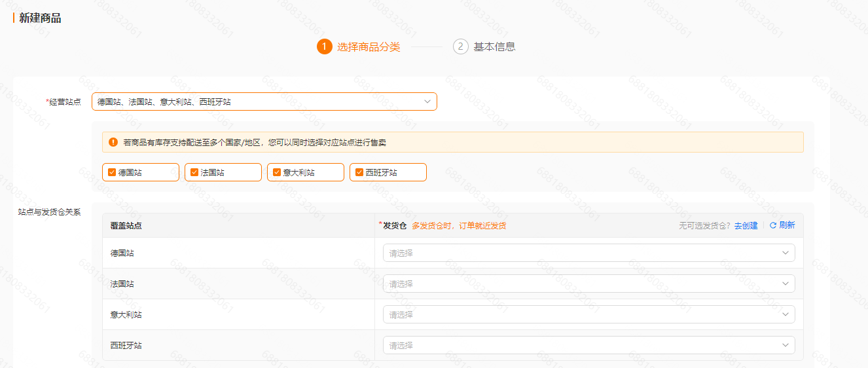Click the chevron arrow in 经营站点 field
The width and height of the screenshot is (868, 368).
[427, 101]
